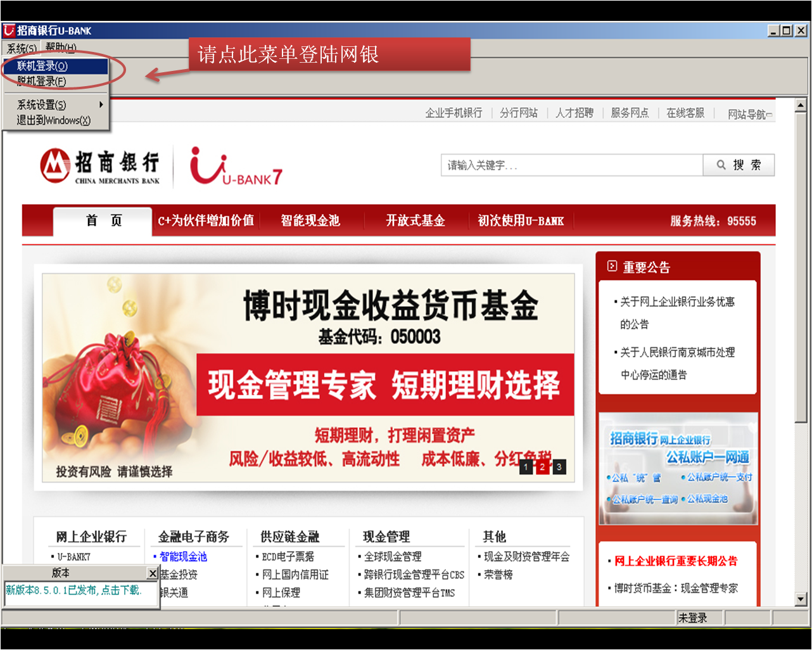Click scrollbar up arrow
The height and width of the screenshot is (650, 812).
click(x=801, y=105)
